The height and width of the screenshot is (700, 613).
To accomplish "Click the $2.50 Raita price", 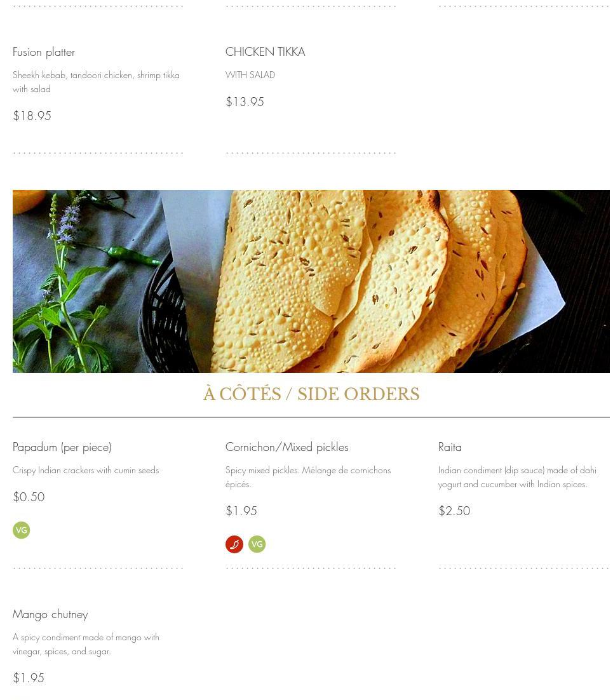I will [454, 511].
